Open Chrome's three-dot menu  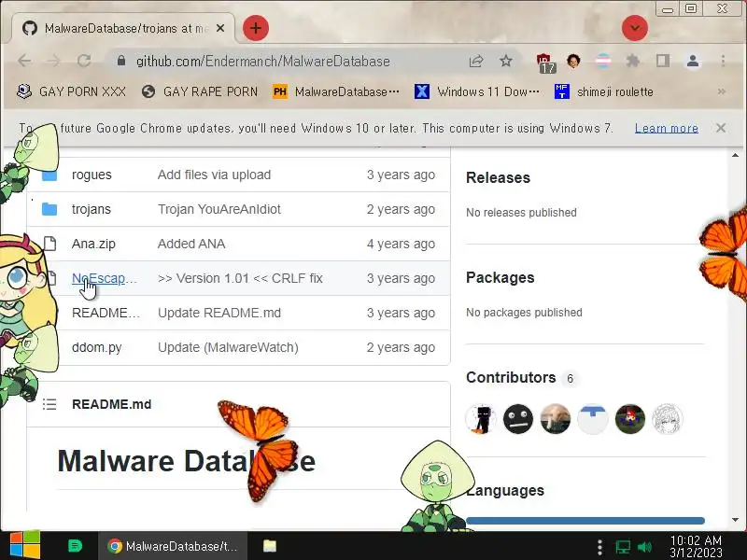click(723, 61)
